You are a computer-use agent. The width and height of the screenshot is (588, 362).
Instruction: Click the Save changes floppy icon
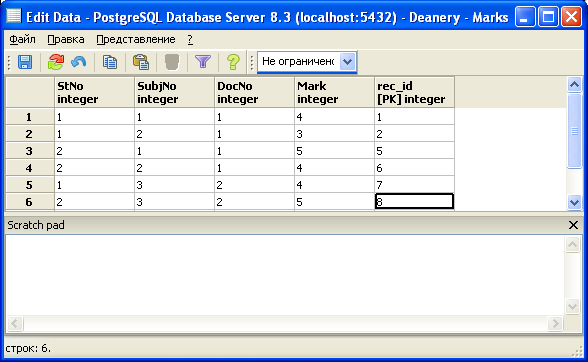(x=25, y=62)
